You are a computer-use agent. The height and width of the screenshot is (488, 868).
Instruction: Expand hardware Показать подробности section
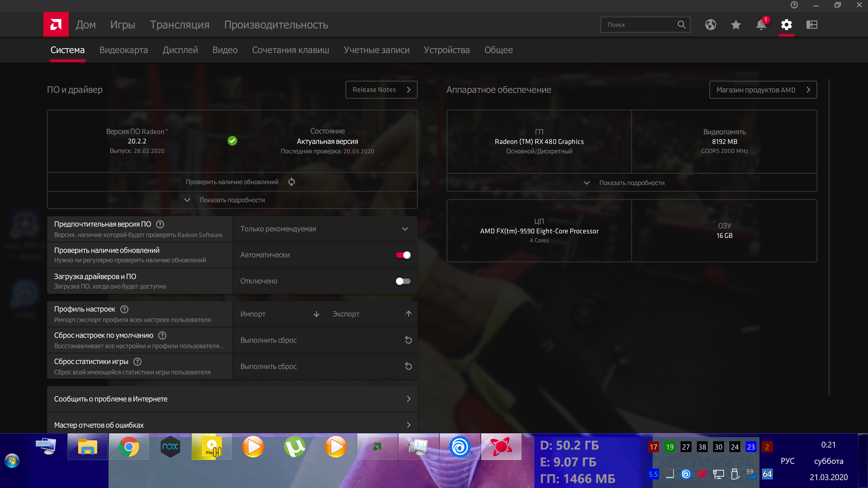[x=632, y=183]
